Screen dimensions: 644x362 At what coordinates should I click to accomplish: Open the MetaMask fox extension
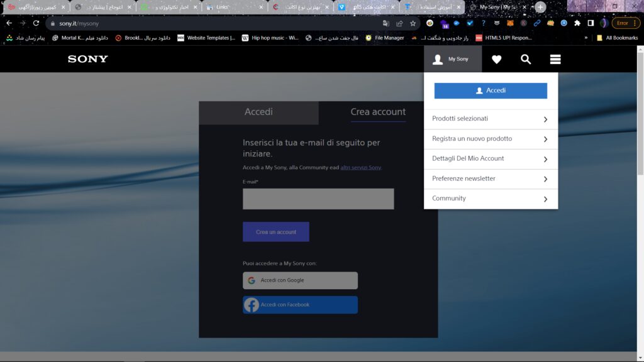(510, 23)
